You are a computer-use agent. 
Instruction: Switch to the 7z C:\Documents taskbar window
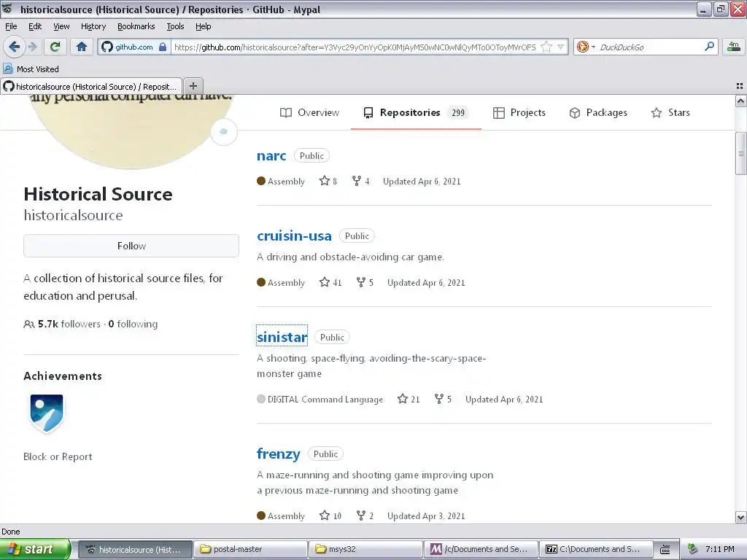[596, 549]
